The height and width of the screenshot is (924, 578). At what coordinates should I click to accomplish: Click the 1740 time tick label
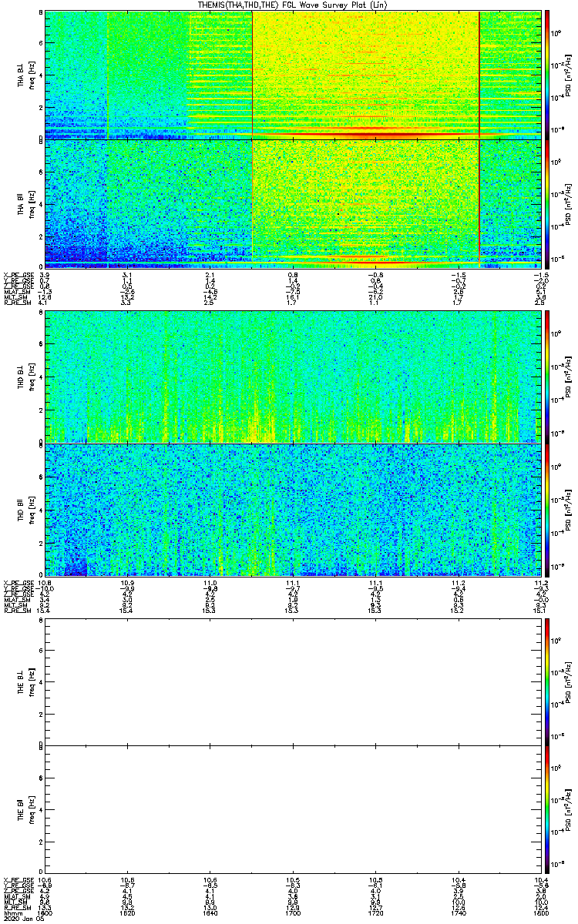click(458, 913)
